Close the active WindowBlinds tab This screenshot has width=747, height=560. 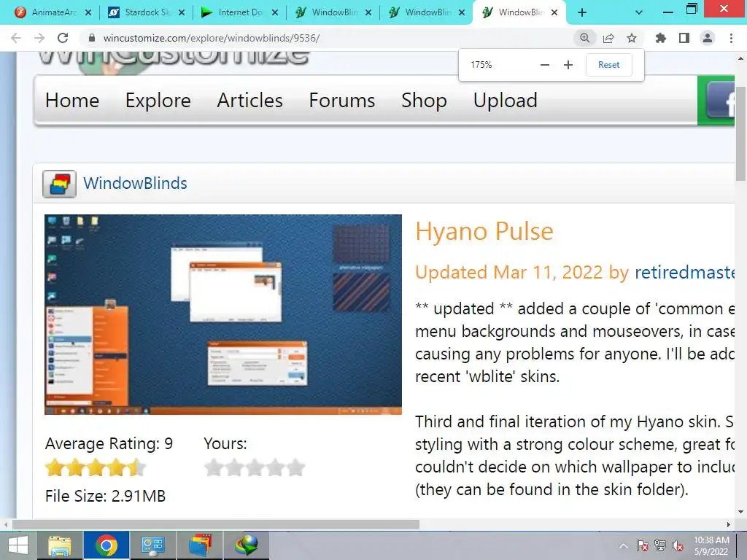coord(554,13)
